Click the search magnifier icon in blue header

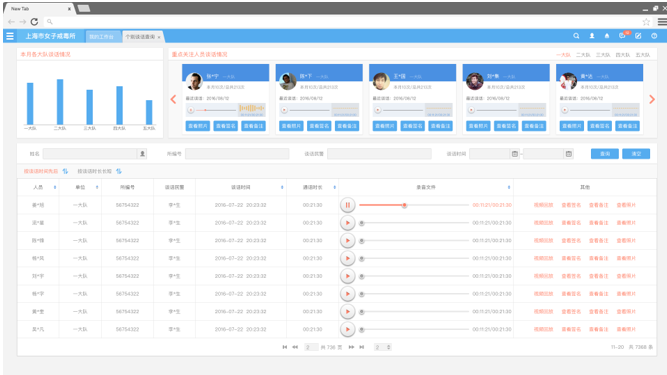click(x=576, y=36)
